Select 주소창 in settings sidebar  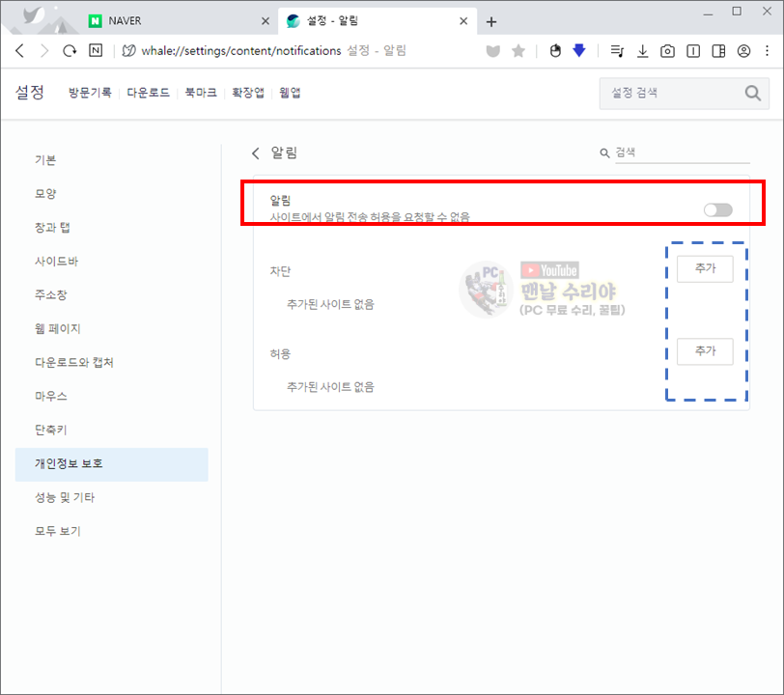111,295
